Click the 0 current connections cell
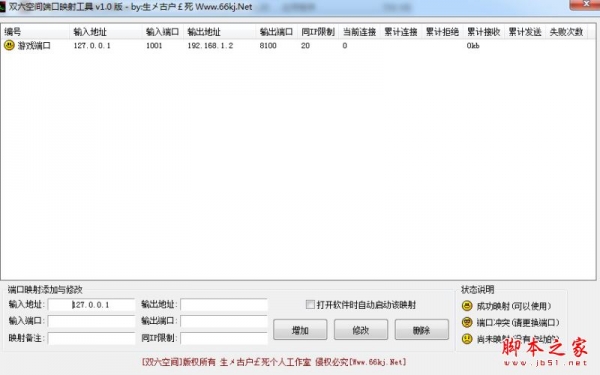This screenshot has height=375, width=600. [x=345, y=46]
